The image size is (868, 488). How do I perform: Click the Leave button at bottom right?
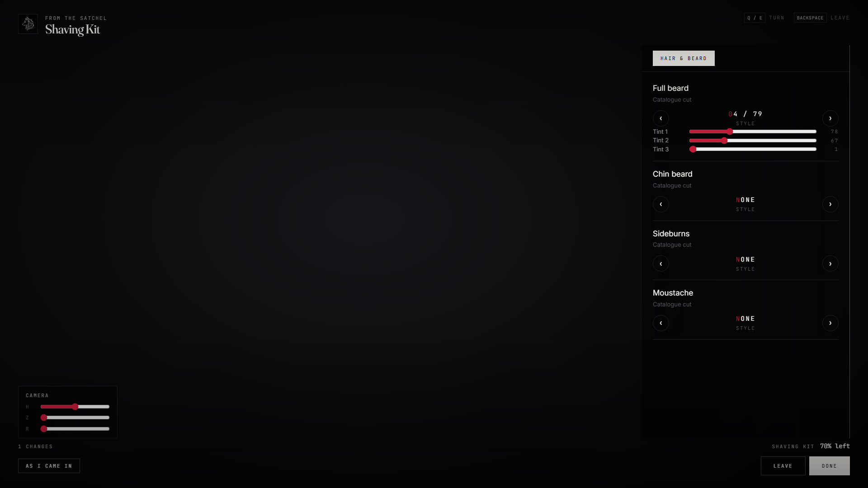783,466
